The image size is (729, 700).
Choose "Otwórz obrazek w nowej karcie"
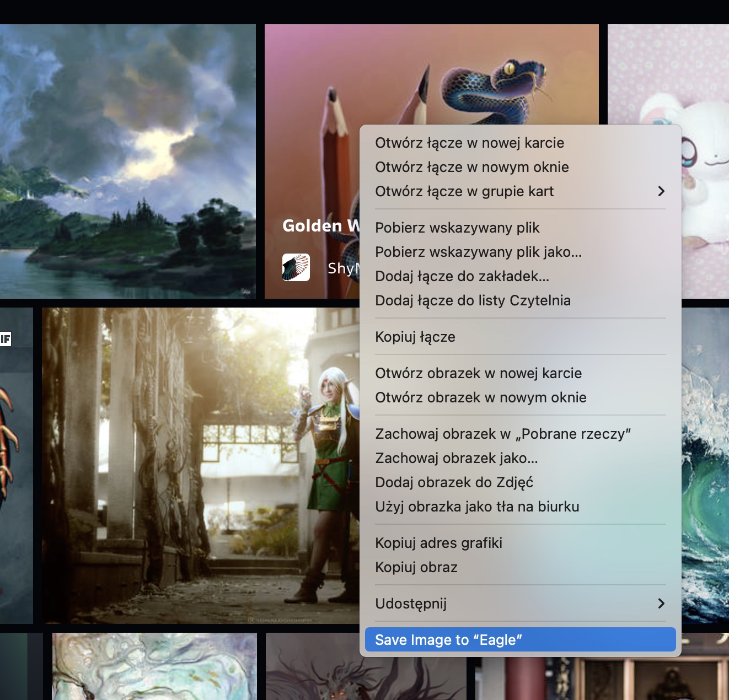pos(520,373)
